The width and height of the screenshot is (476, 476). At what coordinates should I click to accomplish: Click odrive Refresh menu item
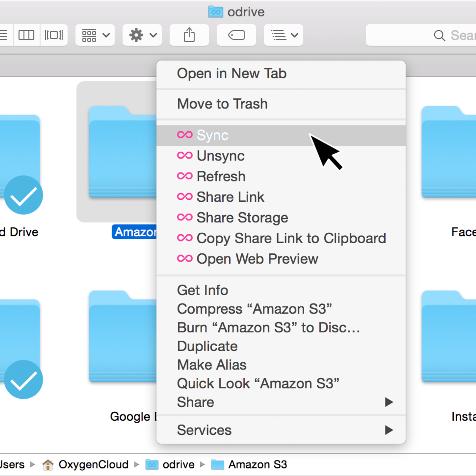click(281, 176)
